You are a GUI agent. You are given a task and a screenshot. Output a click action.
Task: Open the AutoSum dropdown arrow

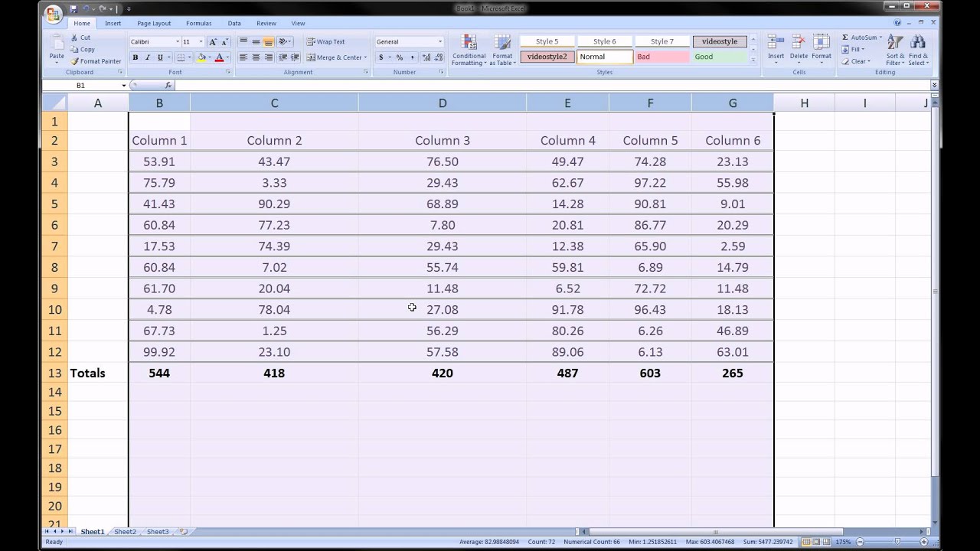(880, 37)
